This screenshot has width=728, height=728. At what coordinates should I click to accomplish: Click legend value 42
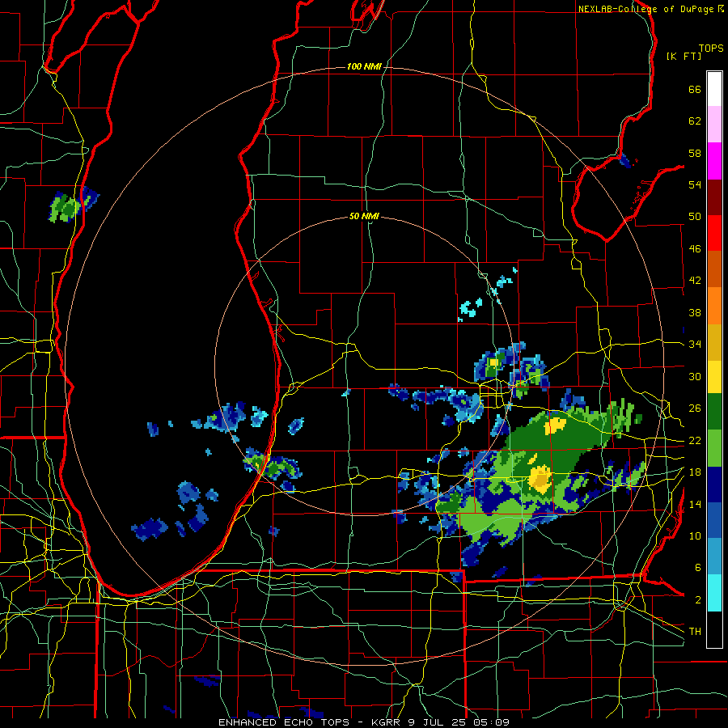pyautogui.click(x=695, y=281)
